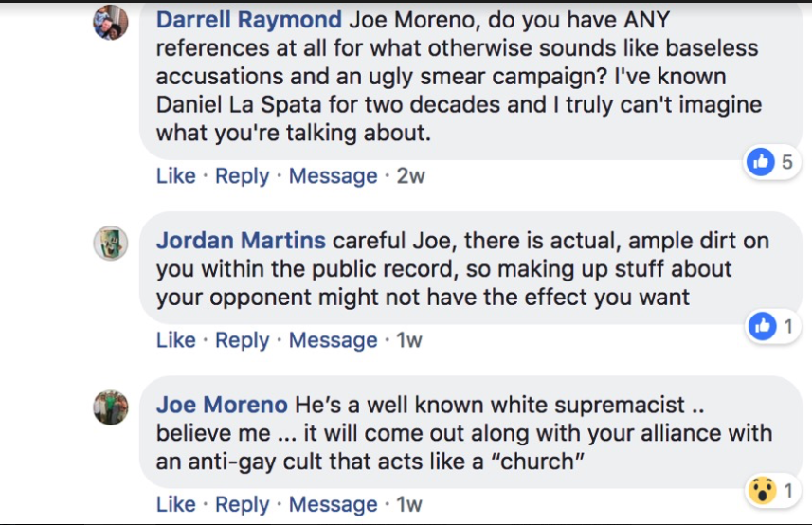Like Darrell Raymond's comment
The height and width of the screenshot is (525, 812).
[176, 176]
